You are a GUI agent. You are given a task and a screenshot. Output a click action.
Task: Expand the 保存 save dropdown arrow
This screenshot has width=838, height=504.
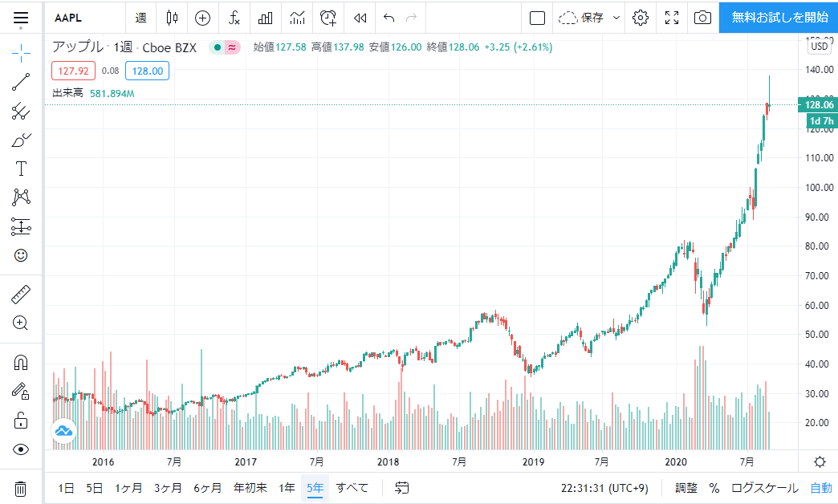coord(616,18)
